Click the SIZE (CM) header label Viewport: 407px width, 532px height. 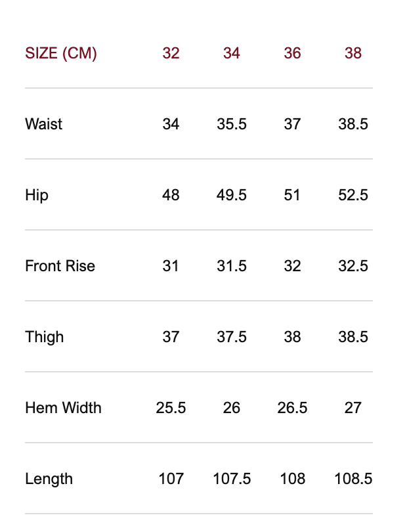[x=61, y=53]
